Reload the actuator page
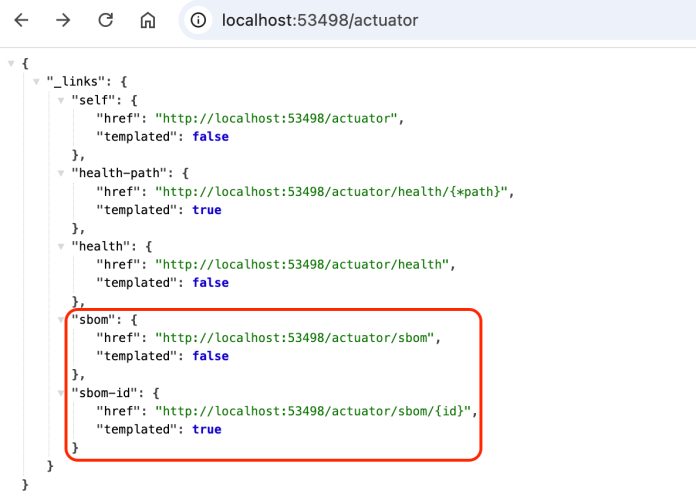 click(105, 20)
